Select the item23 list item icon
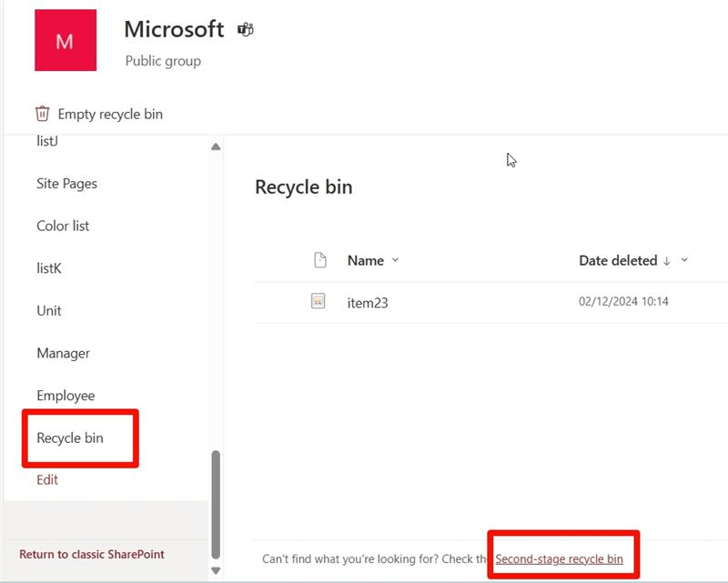The image size is (728, 583). coord(318,301)
